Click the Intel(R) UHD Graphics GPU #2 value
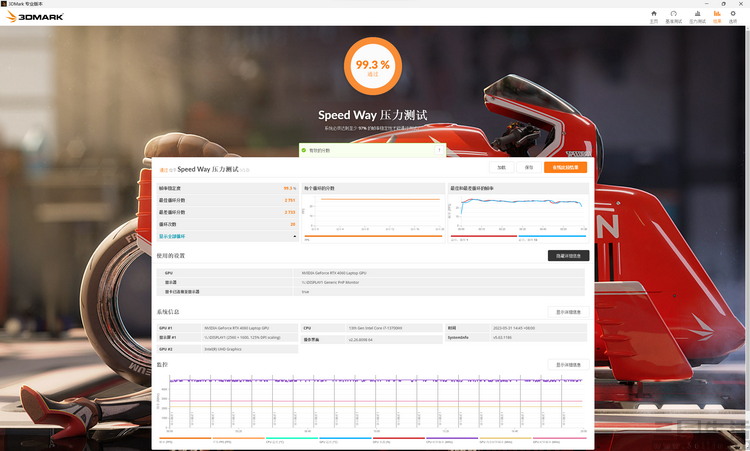 (x=223, y=349)
